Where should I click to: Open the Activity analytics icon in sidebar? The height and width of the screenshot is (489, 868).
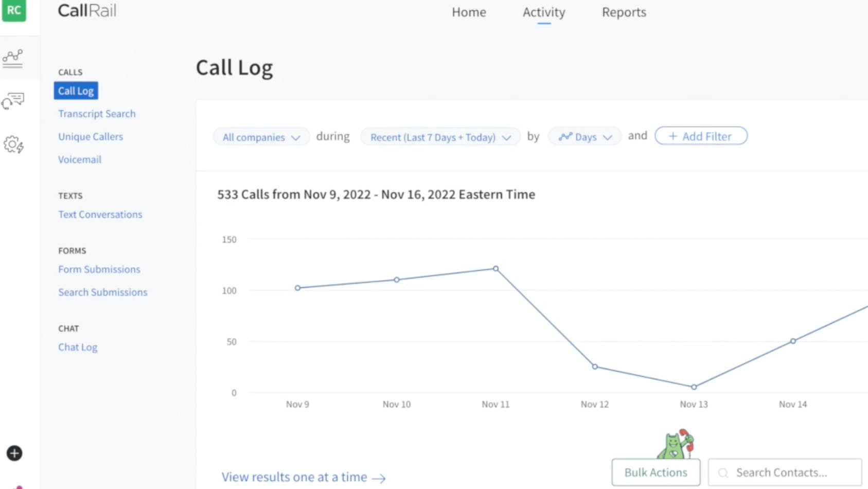click(13, 58)
